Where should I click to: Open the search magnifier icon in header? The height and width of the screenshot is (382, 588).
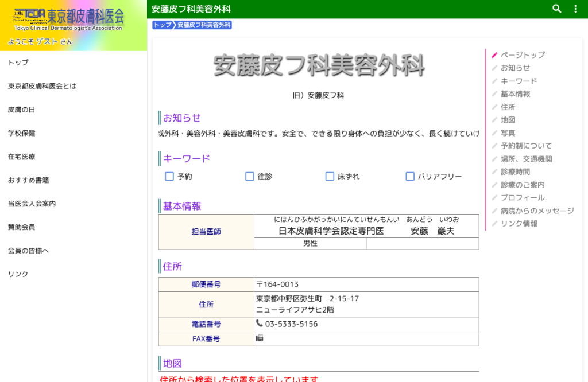coord(557,9)
